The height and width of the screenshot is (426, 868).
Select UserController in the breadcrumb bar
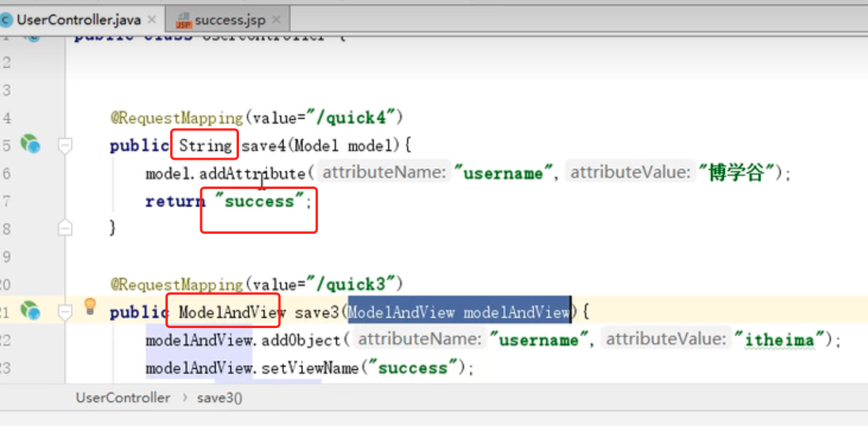123,398
